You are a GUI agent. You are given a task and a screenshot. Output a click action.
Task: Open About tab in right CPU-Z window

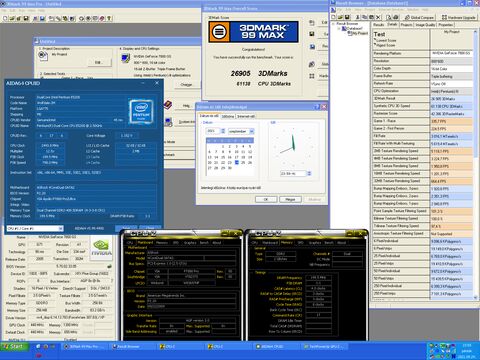[342, 242]
